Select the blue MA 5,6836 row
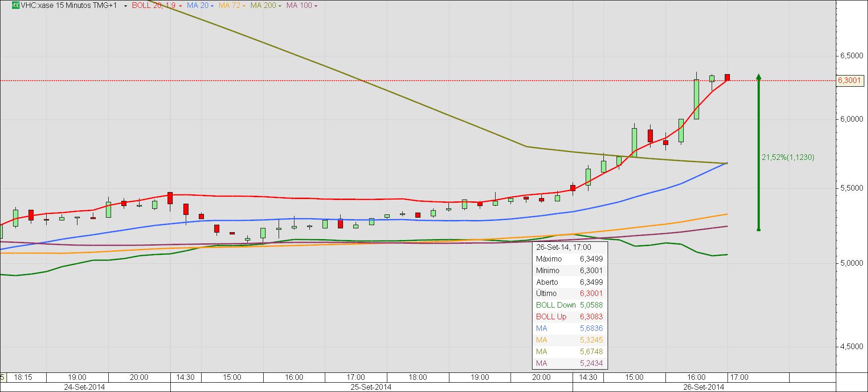 coord(570,329)
